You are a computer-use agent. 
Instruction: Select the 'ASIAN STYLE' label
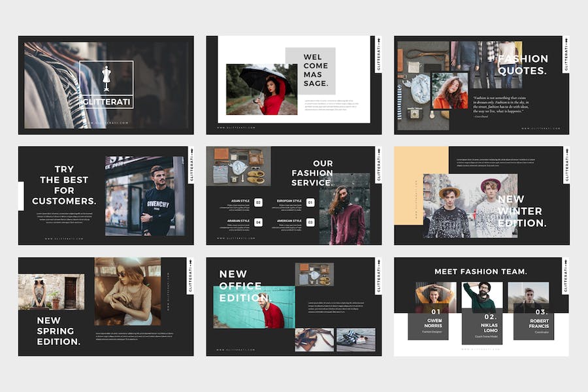click(x=240, y=201)
